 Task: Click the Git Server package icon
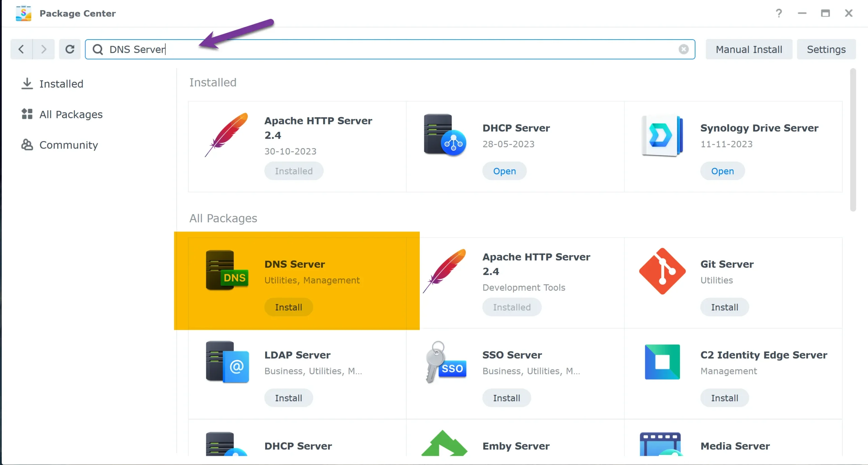662,271
